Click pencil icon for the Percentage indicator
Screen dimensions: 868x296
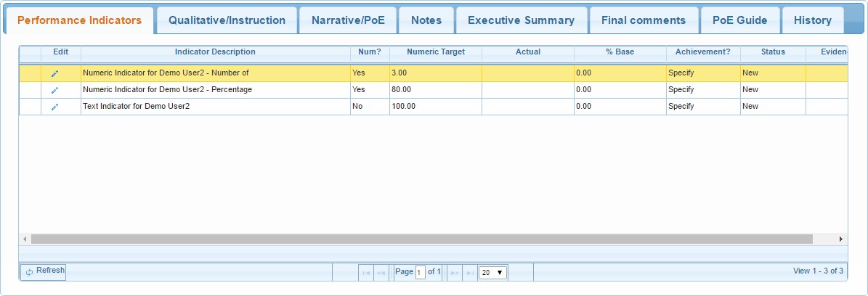tap(54, 90)
